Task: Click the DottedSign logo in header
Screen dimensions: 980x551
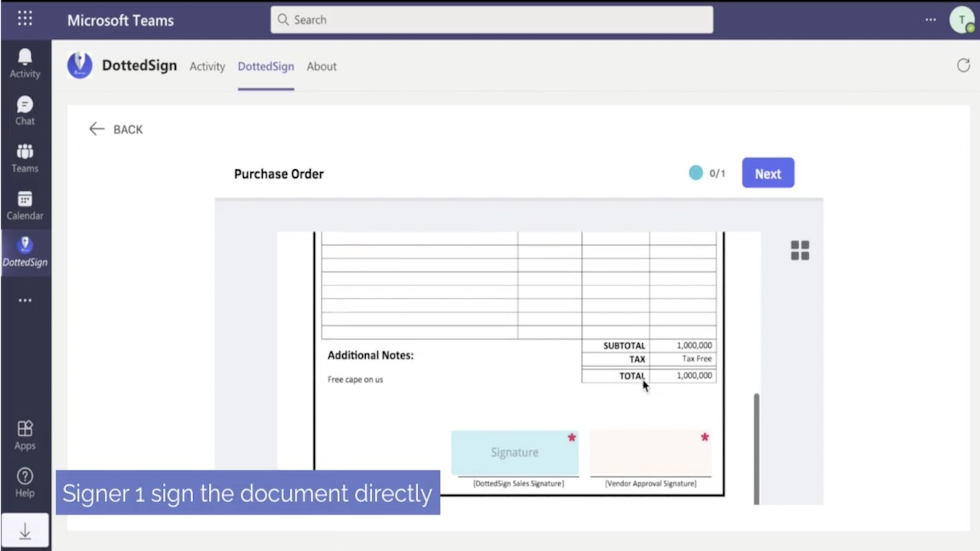Action: pos(80,65)
